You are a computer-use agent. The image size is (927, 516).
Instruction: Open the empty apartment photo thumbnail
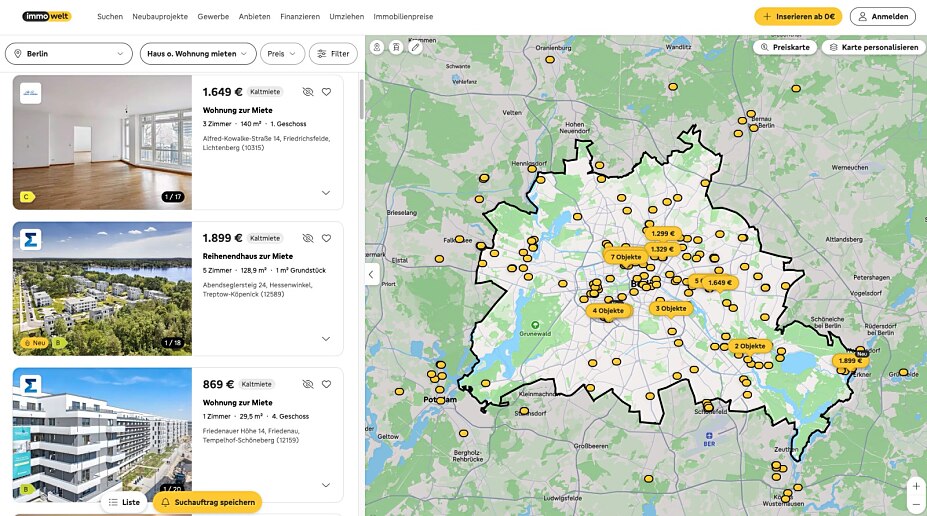pos(102,142)
